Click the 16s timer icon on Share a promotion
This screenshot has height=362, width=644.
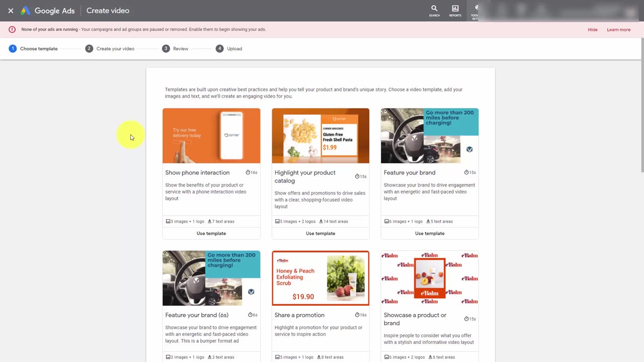coord(357,315)
